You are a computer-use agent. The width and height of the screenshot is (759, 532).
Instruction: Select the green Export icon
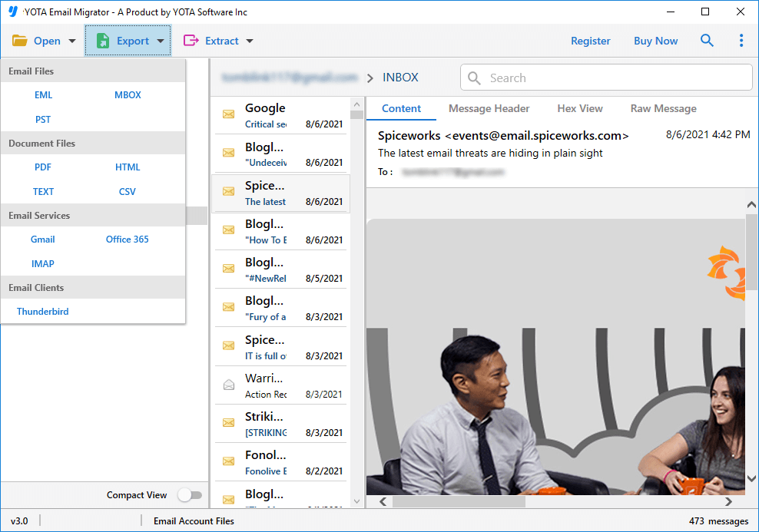point(102,41)
